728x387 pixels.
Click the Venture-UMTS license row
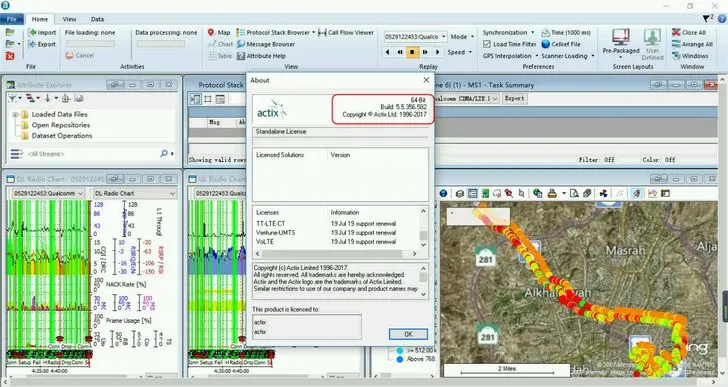click(x=326, y=232)
